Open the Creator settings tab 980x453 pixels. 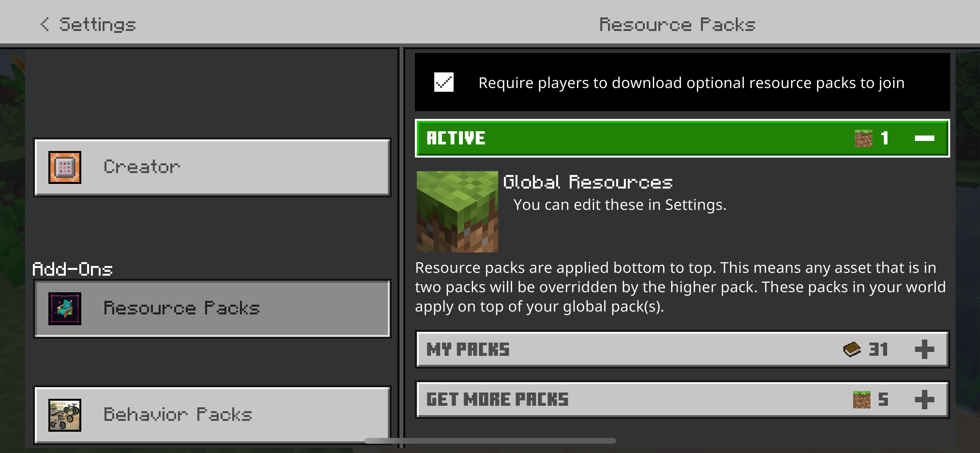coord(212,167)
